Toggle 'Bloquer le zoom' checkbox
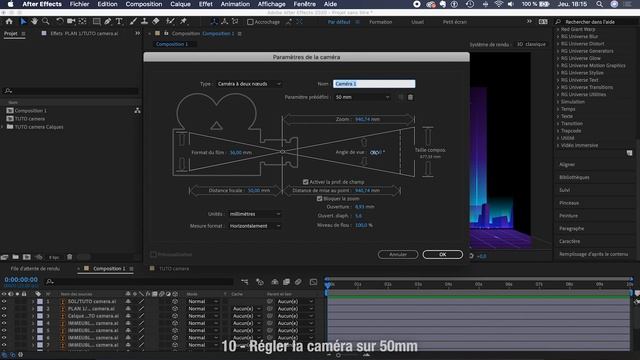This screenshot has height=360, width=640. coord(319,198)
